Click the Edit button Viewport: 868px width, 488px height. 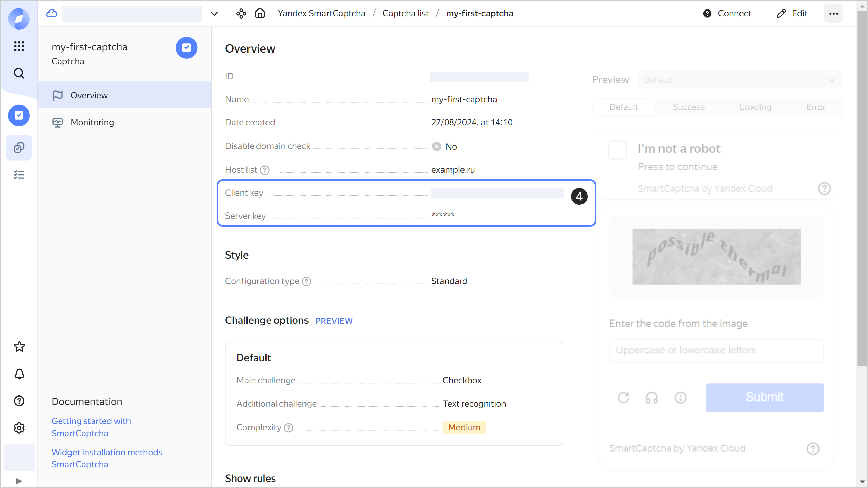pos(793,13)
